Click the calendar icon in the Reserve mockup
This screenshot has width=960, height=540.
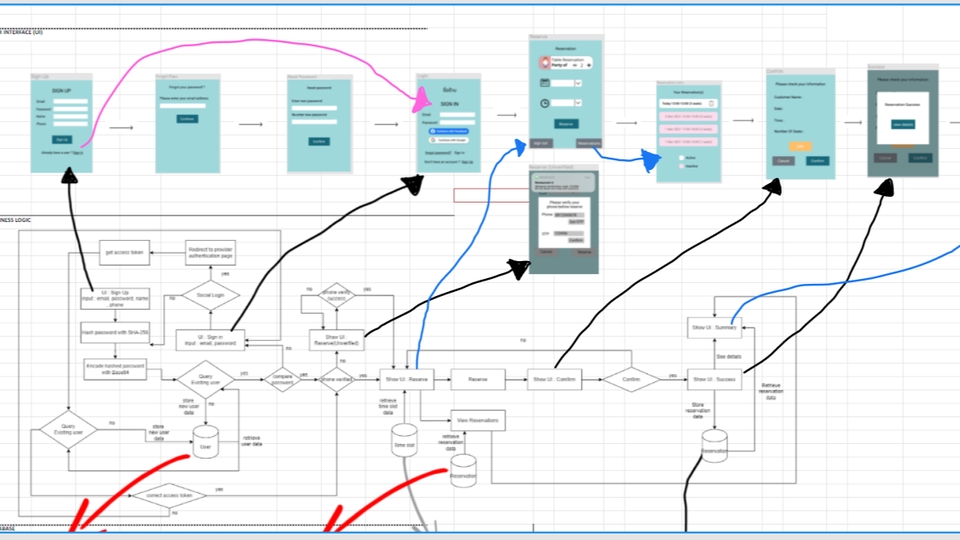coord(545,83)
